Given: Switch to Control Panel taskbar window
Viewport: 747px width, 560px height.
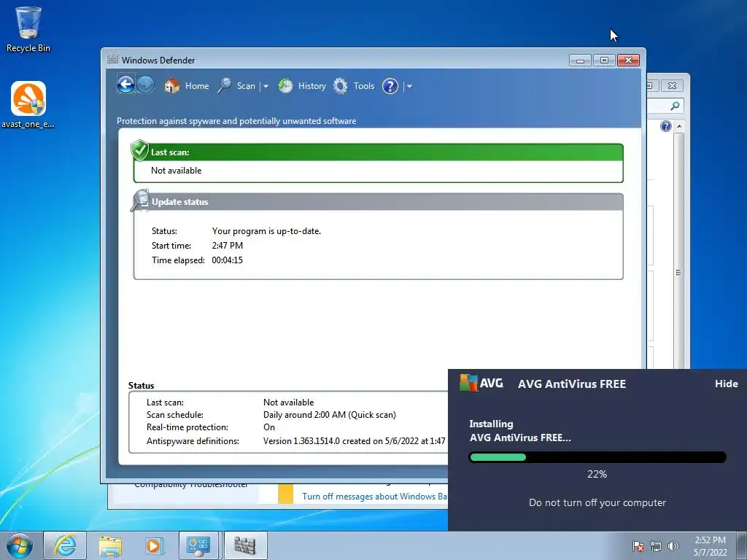Looking at the screenshot, I should pos(198,545).
